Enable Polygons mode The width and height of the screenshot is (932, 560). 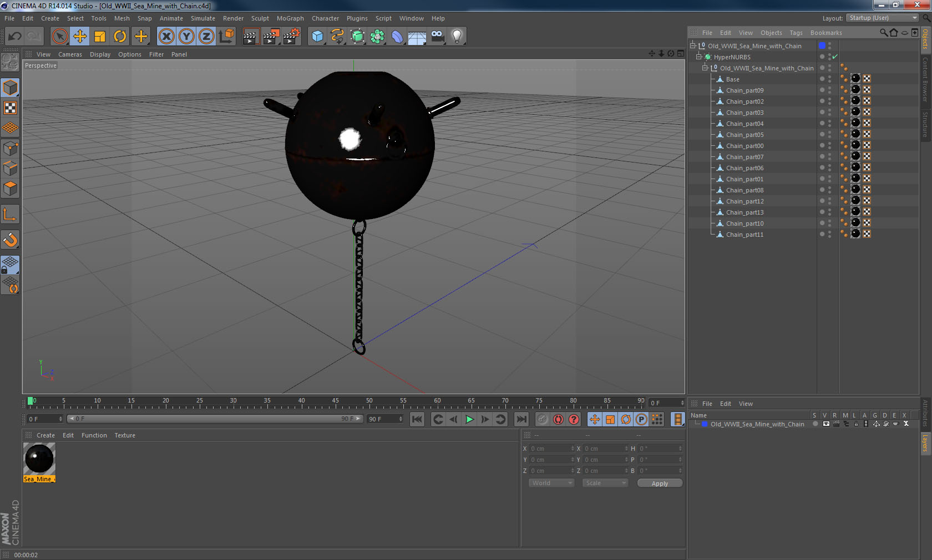point(10,189)
